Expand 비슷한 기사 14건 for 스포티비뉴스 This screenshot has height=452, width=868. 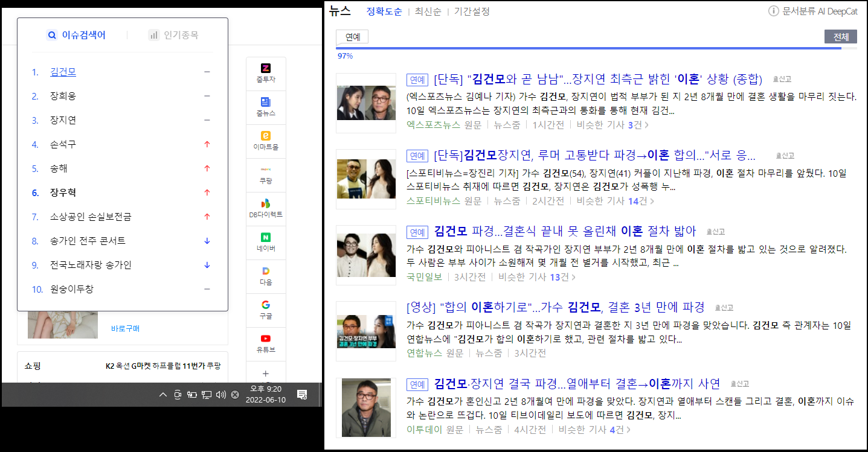coord(616,201)
